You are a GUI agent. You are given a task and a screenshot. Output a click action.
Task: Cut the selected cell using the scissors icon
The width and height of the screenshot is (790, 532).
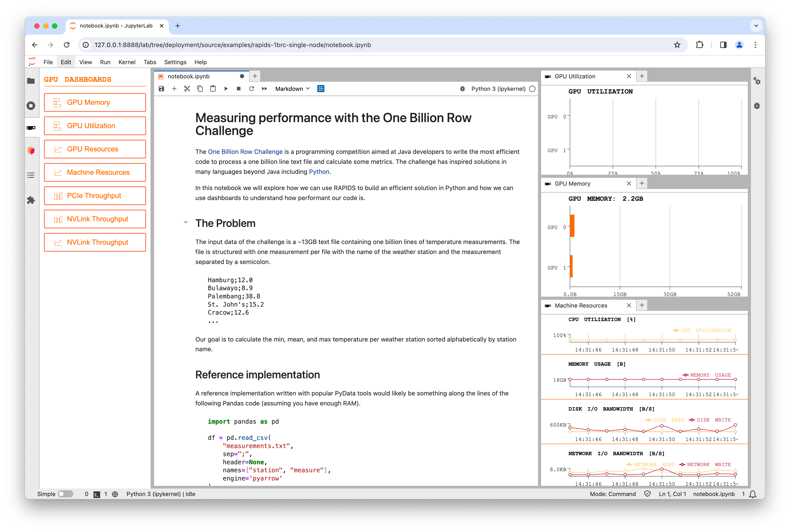187,89
